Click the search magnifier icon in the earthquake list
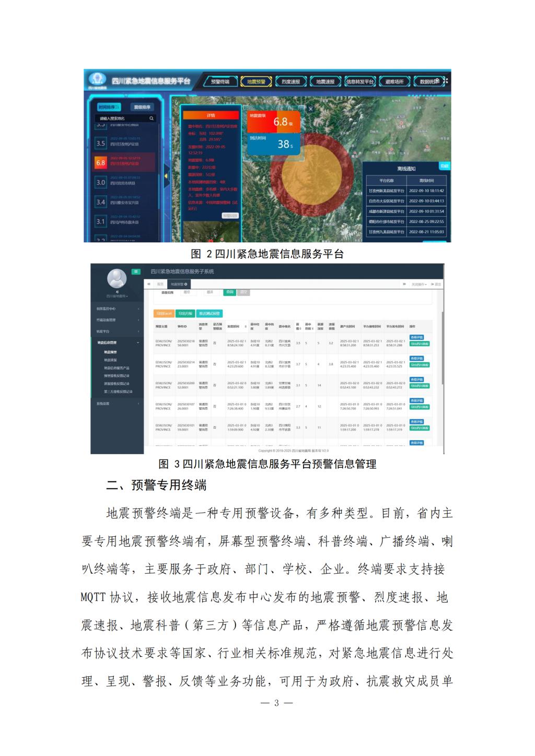The width and height of the screenshot is (535, 756). (152, 119)
